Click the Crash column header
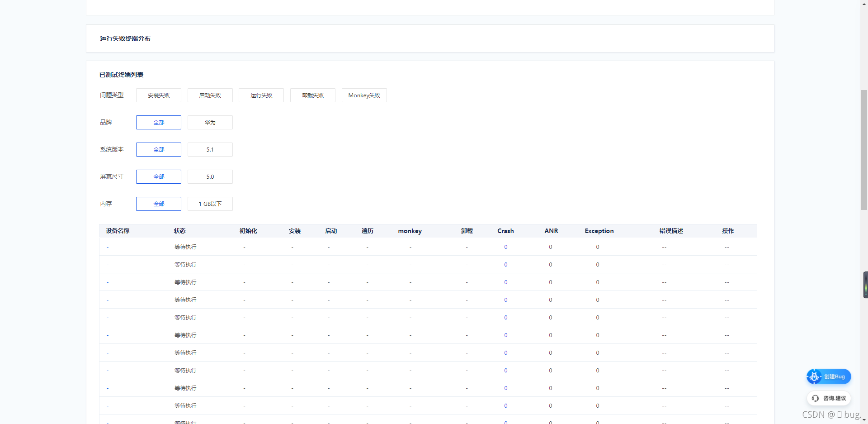Viewport: 868px width, 424px height. tap(505, 231)
